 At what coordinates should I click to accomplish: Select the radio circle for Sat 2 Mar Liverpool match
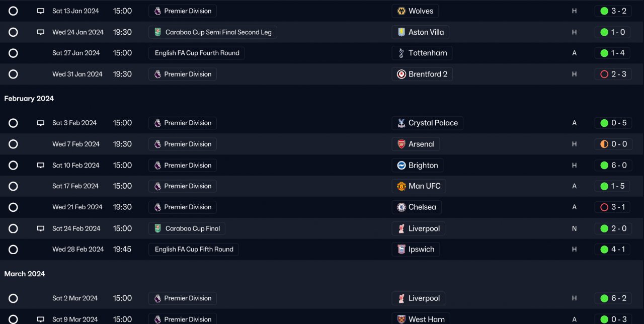tap(14, 298)
